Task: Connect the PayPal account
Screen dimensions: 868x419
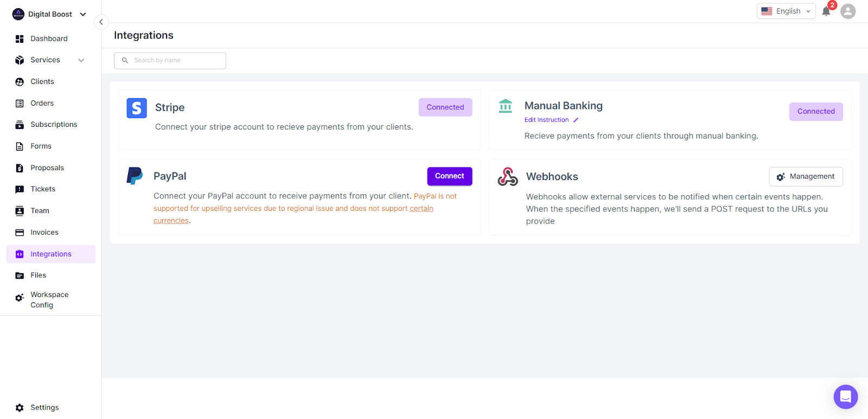Action: [450, 176]
